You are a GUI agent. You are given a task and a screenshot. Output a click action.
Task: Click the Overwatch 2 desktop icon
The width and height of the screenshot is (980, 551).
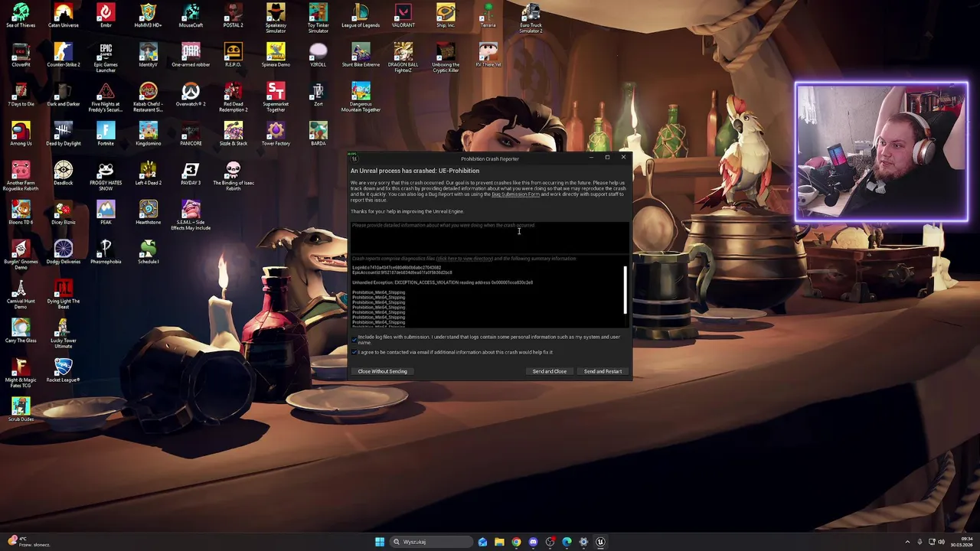pyautogui.click(x=191, y=94)
